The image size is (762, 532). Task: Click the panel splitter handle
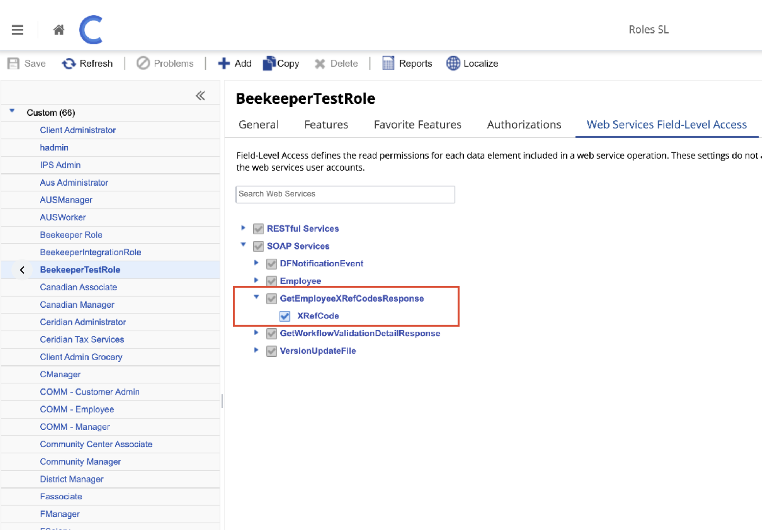[x=222, y=401]
